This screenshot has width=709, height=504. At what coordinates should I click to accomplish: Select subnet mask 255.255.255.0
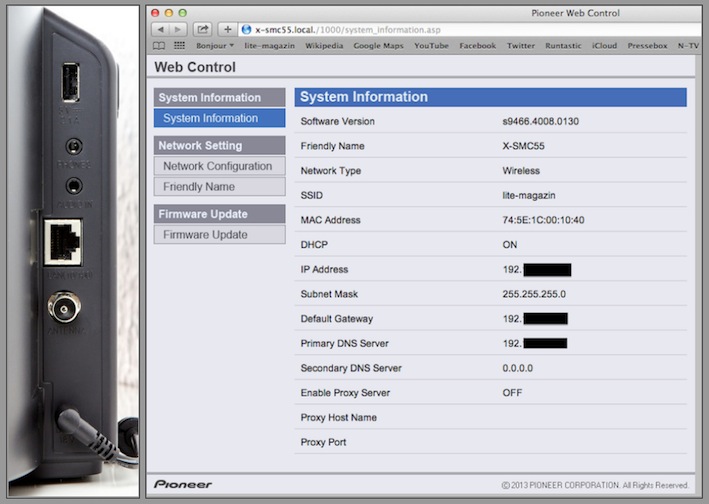tap(534, 294)
